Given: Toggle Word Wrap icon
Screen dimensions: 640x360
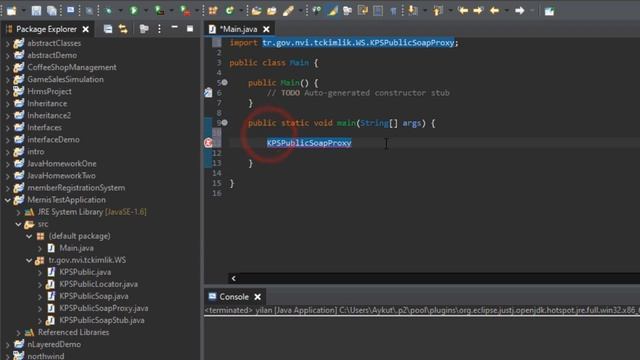Looking at the screenshot, I should click(x=362, y=10).
